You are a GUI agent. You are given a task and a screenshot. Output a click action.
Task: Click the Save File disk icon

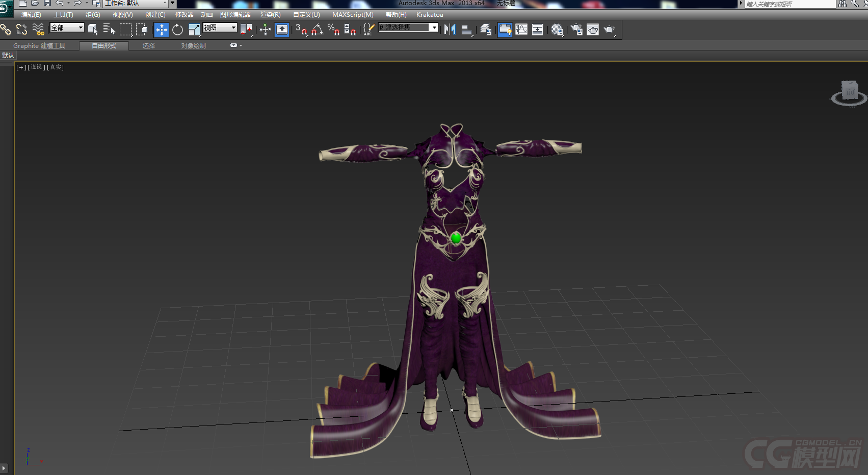point(47,3)
